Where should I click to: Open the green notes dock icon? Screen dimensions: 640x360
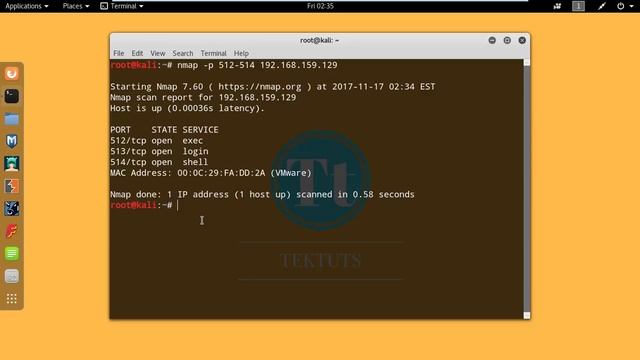[11, 253]
